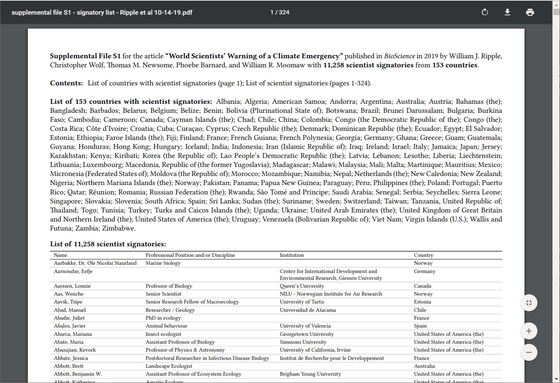560x383 pixels.
Task: Select the name 'Aarssen, Lonnie'
Action: (x=72, y=286)
